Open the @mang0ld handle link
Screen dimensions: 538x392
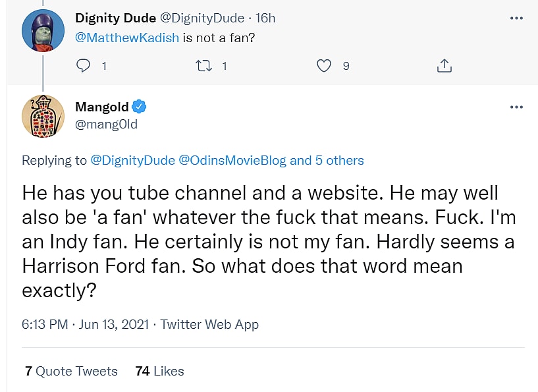pyautogui.click(x=107, y=124)
